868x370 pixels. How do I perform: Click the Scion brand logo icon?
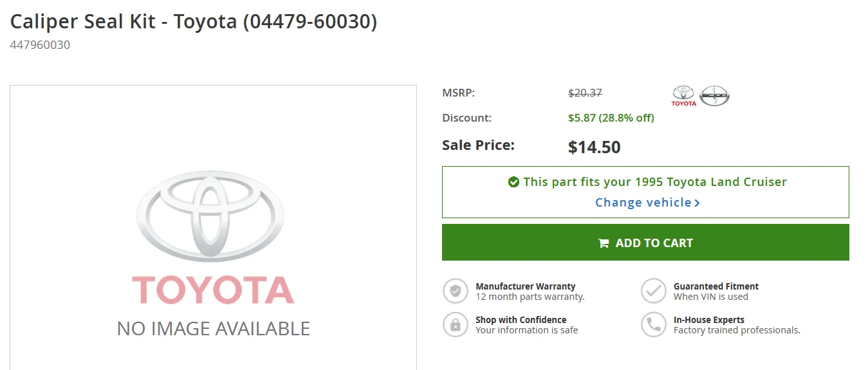714,95
